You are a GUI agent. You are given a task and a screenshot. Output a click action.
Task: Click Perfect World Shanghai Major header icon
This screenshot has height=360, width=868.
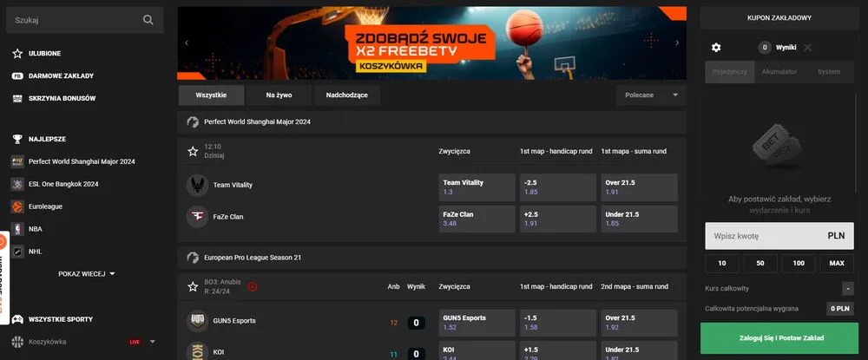(x=193, y=121)
